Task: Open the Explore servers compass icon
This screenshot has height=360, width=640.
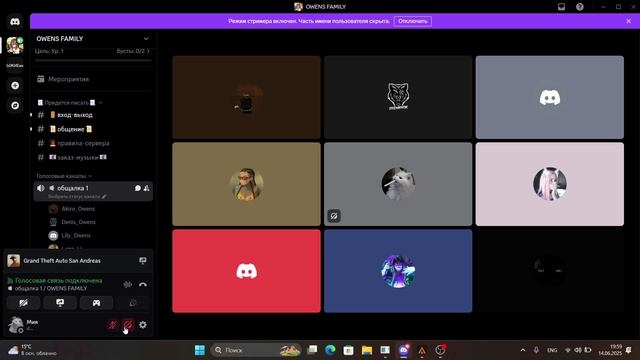Action: (15, 105)
